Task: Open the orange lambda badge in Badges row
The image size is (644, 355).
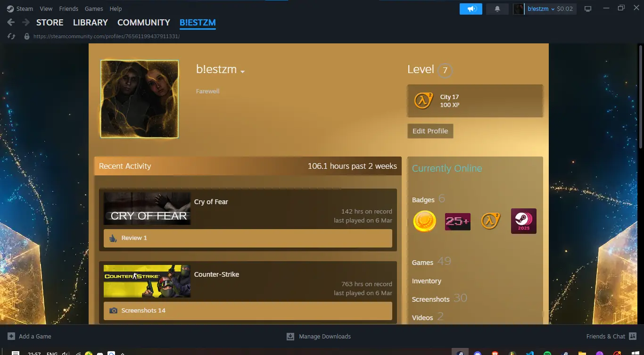Action: pos(490,221)
